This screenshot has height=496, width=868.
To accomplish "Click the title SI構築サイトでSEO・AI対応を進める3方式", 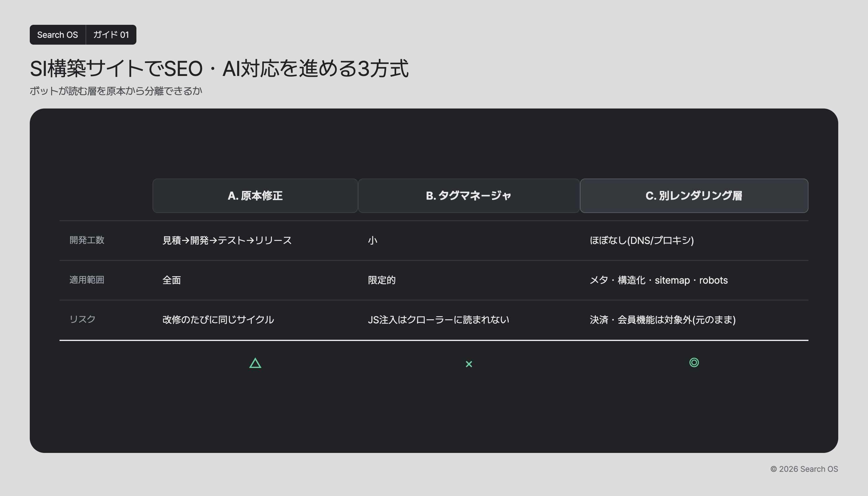I will click(219, 69).
